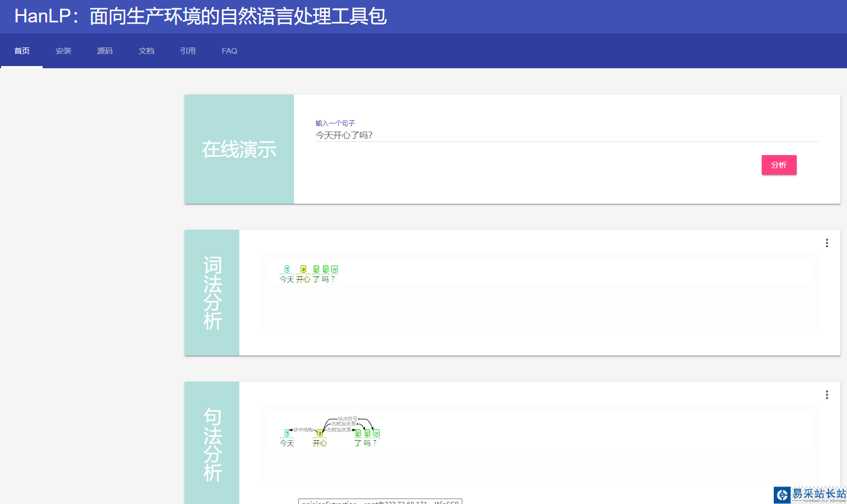Click the word 今天 in 句法分析
The width and height of the screenshot is (847, 504).
[x=287, y=443]
